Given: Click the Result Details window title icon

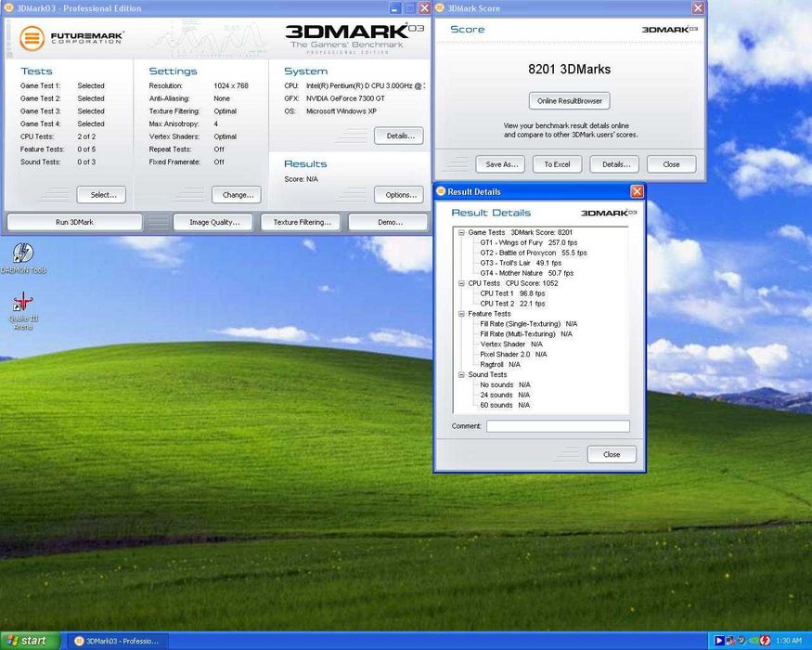Looking at the screenshot, I should point(441,191).
